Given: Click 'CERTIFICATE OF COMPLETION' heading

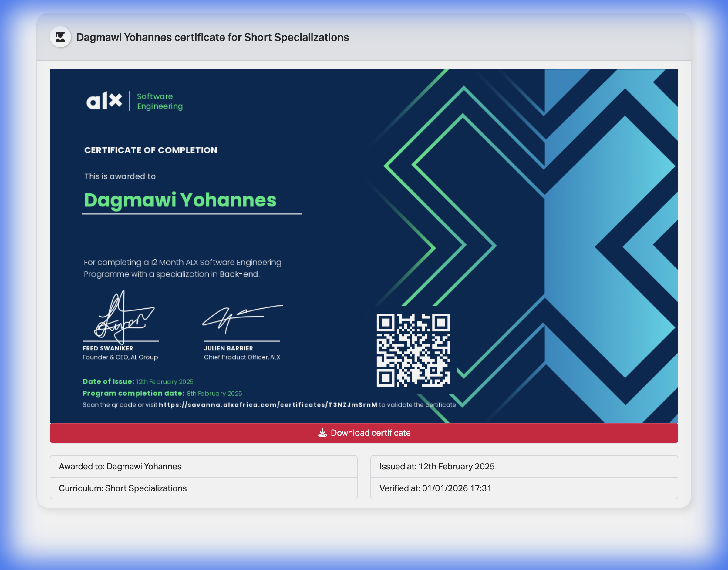Looking at the screenshot, I should (150, 150).
